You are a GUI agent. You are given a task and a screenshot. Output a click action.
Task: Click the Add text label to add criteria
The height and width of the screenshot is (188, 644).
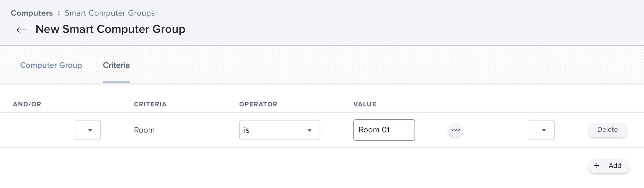pos(615,166)
